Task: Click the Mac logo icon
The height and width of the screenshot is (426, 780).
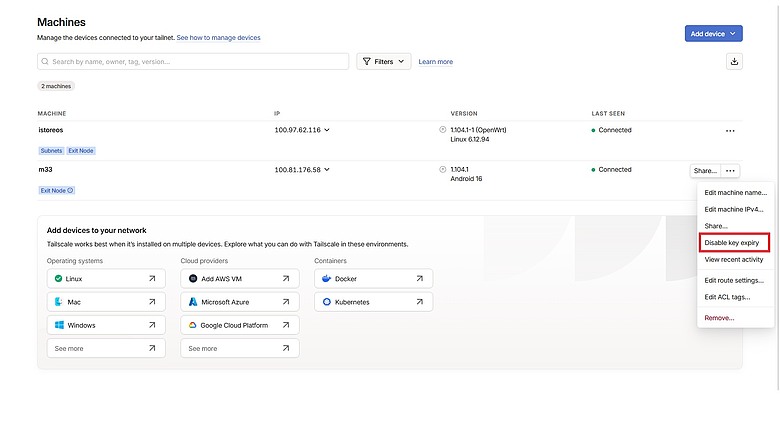Action: [58, 302]
